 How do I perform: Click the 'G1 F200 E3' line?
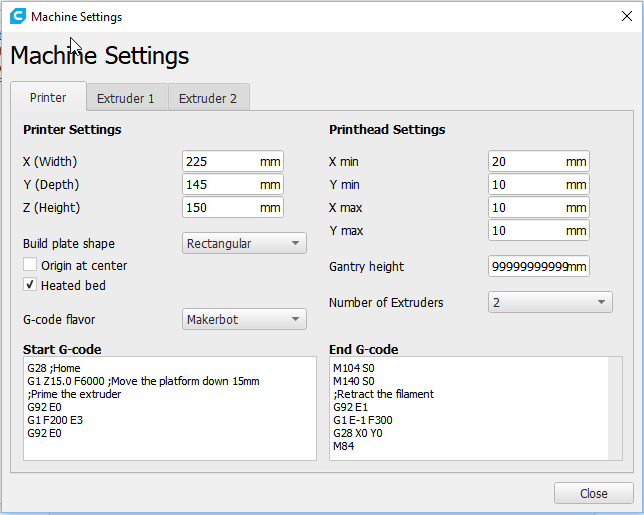tap(55, 420)
